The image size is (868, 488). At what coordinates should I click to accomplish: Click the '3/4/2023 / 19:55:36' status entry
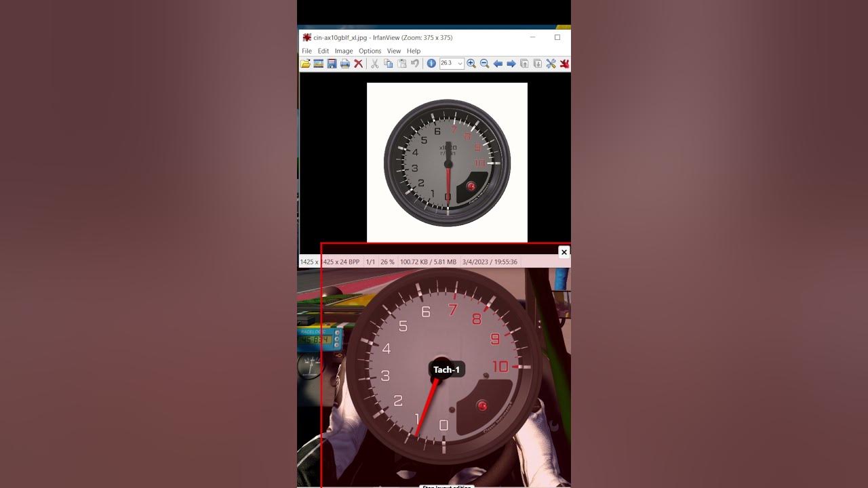490,262
